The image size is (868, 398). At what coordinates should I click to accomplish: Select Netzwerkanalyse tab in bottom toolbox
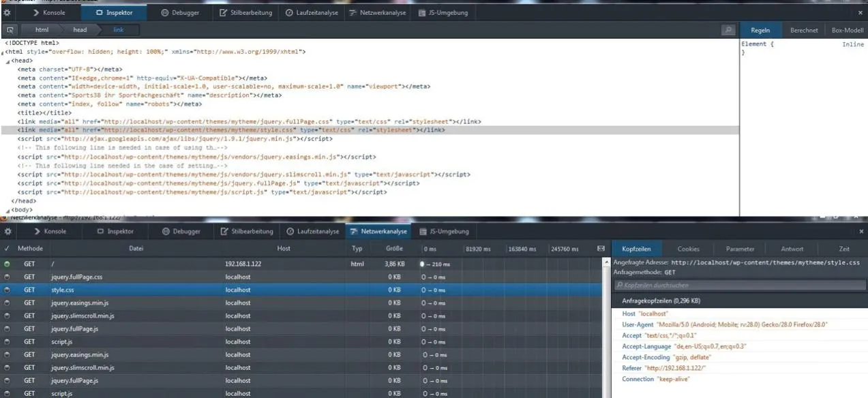point(378,232)
